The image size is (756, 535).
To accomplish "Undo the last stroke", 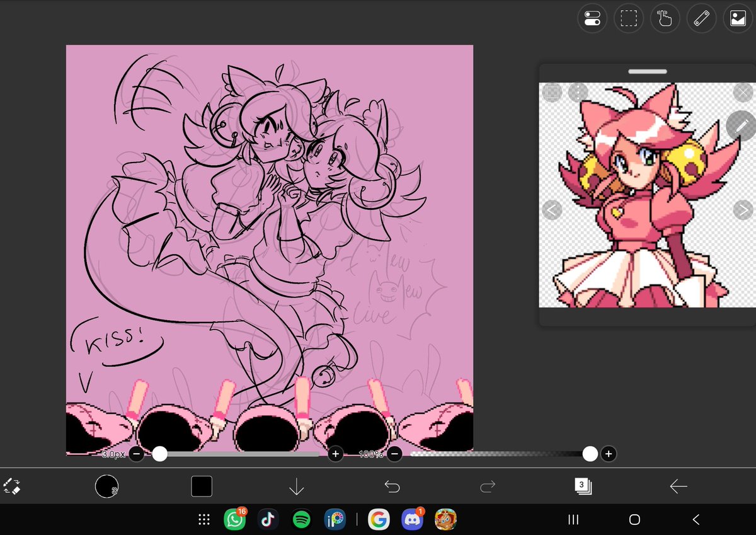I will 392,486.
